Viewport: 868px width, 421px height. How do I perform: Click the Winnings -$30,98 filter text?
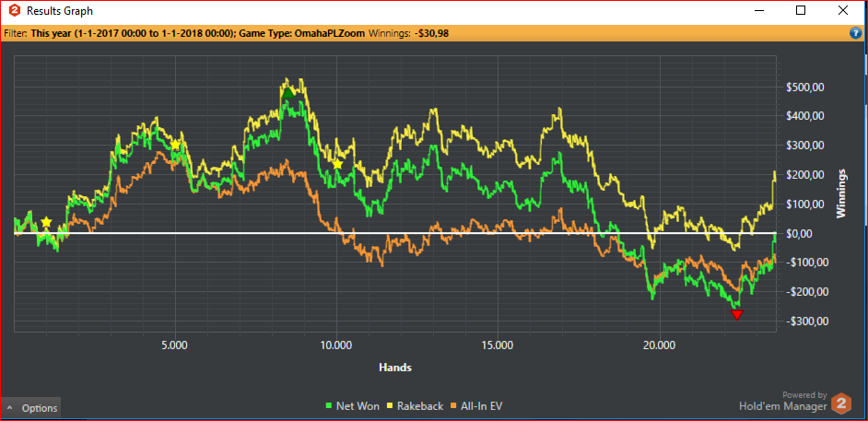coord(408,33)
